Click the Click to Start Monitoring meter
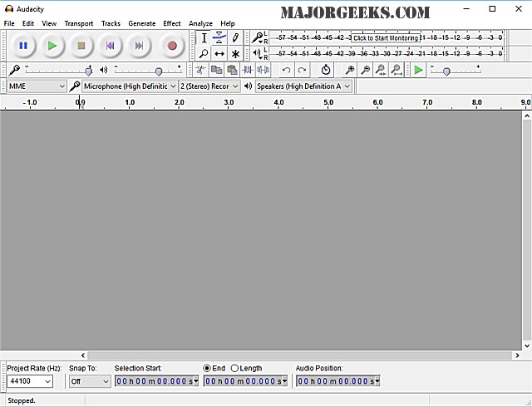 [x=385, y=38]
